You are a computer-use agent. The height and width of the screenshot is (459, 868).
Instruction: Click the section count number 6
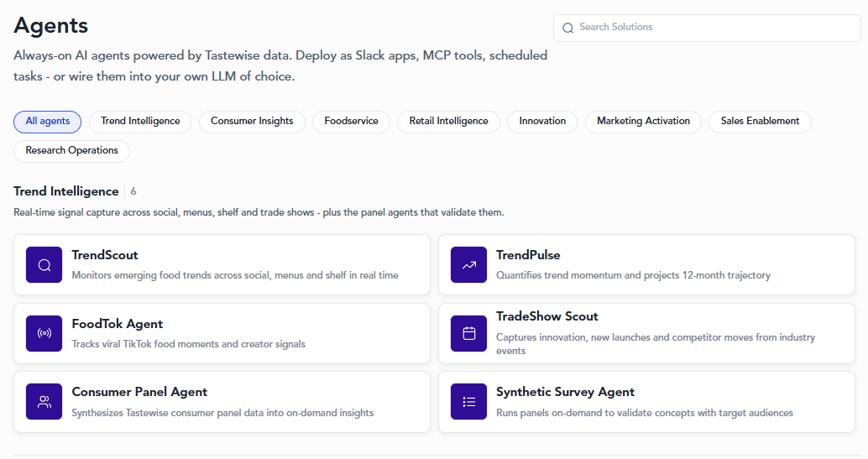pos(133,191)
